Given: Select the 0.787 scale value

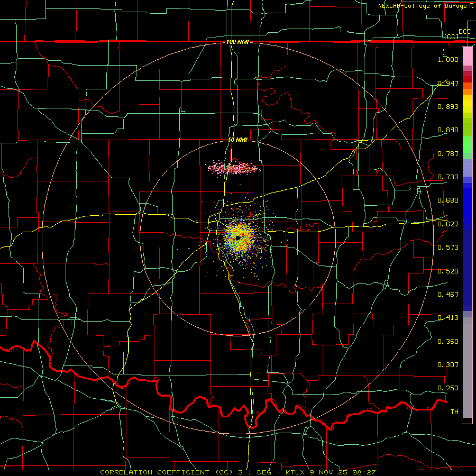Looking at the screenshot, I should (448, 153).
